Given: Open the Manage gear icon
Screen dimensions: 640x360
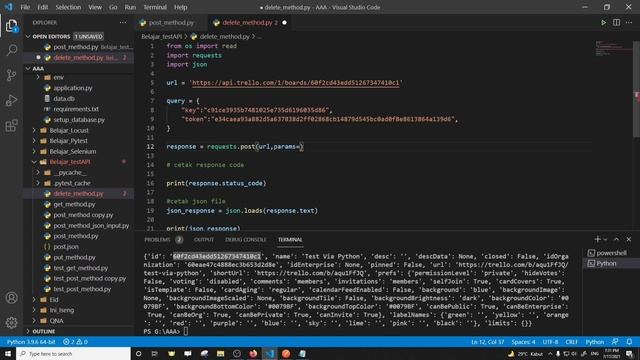Looking at the screenshot, I should (x=11, y=322).
